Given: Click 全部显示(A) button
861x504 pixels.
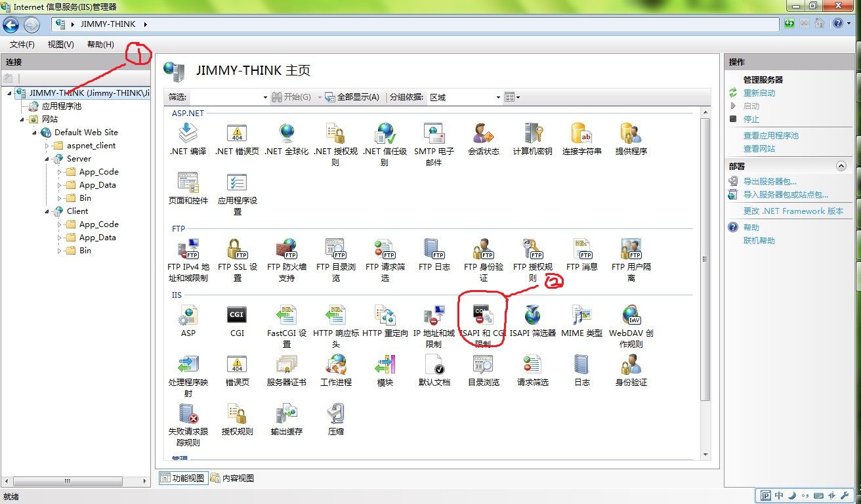Looking at the screenshot, I should [x=352, y=97].
